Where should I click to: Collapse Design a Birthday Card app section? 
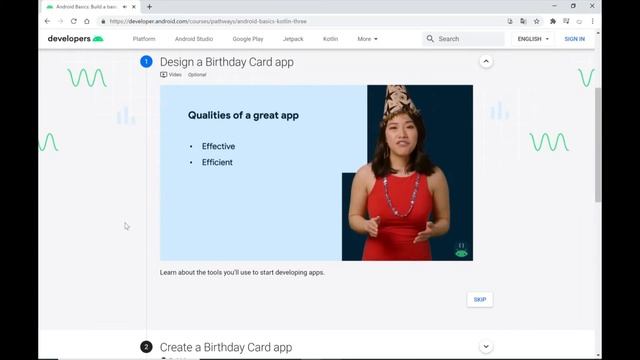[x=486, y=62]
